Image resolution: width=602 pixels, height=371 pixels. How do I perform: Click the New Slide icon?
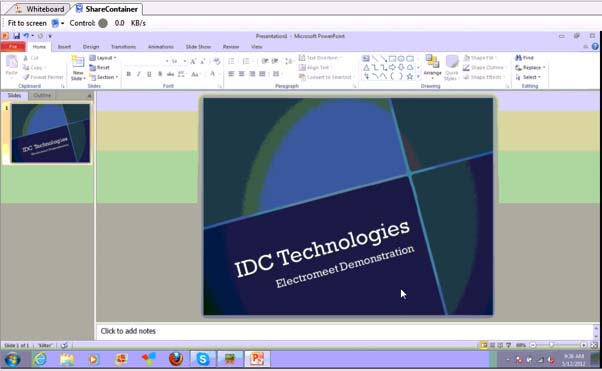pos(78,68)
